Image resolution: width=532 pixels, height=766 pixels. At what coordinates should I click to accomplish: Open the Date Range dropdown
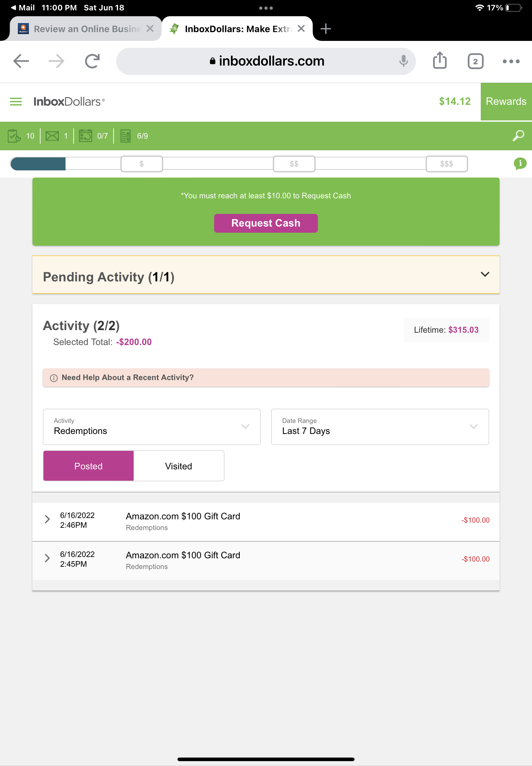[380, 426]
